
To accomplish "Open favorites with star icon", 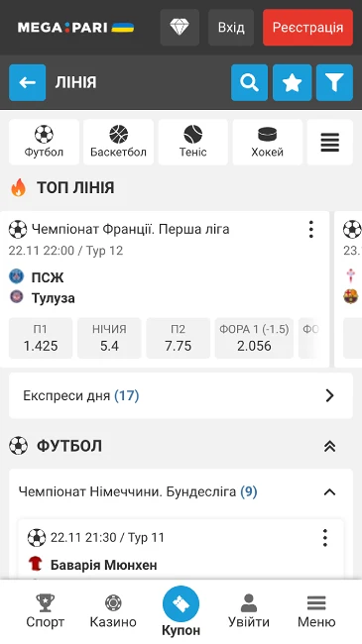I will pyautogui.click(x=292, y=82).
